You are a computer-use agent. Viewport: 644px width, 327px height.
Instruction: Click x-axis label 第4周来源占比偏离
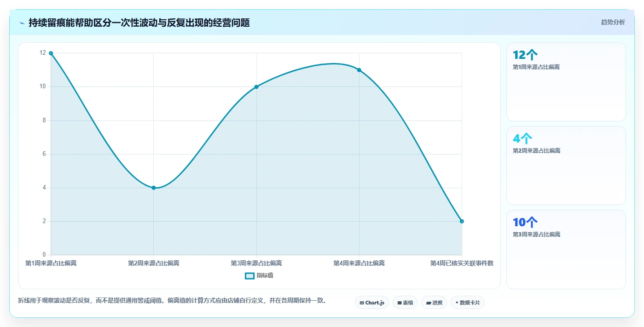(359, 263)
